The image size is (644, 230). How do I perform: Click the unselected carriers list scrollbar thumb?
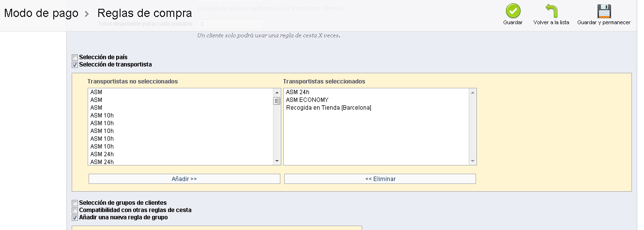[x=277, y=101]
